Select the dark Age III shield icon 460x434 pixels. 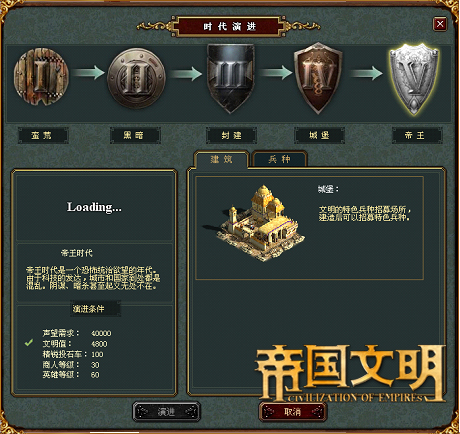231,78
